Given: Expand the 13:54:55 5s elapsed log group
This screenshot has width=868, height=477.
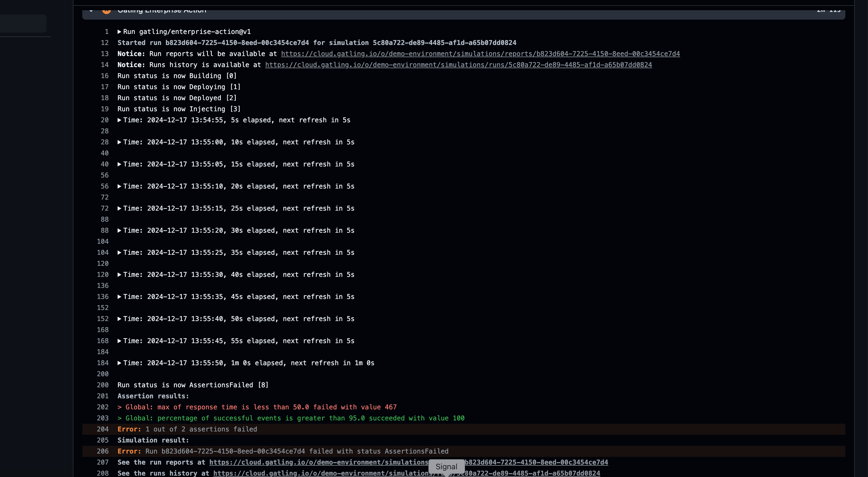Looking at the screenshot, I should (x=119, y=120).
